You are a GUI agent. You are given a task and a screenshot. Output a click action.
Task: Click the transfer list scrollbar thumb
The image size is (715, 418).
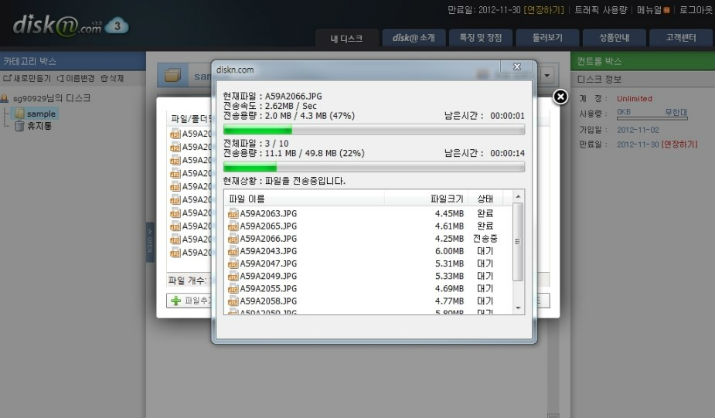(x=518, y=242)
